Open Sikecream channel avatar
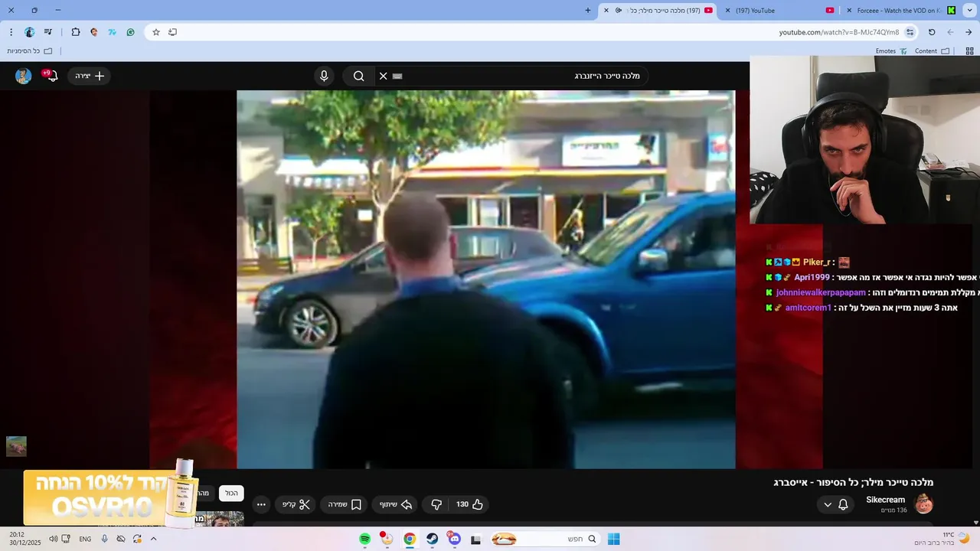Viewport: 980px width, 551px height. pos(923,504)
